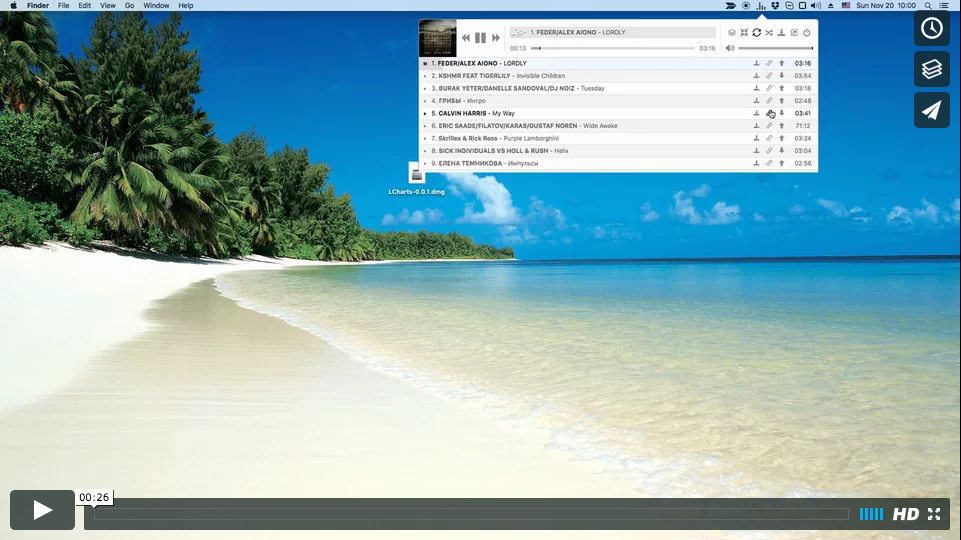
Task: Click the open-external icon in player toolbar
Action: tap(794, 32)
